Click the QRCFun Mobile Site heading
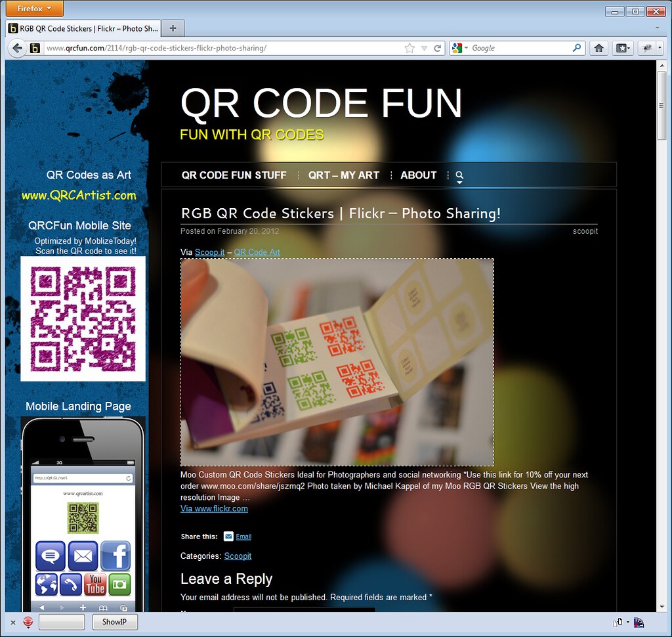 tap(79, 225)
